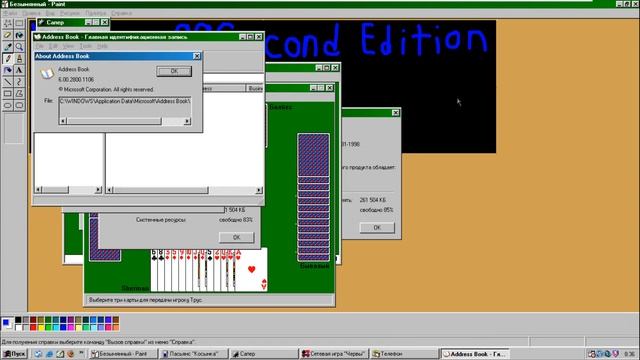Choose the Brush tool in Paint
Image resolution: width=640 pixels, height=360 pixels.
(x=19, y=58)
